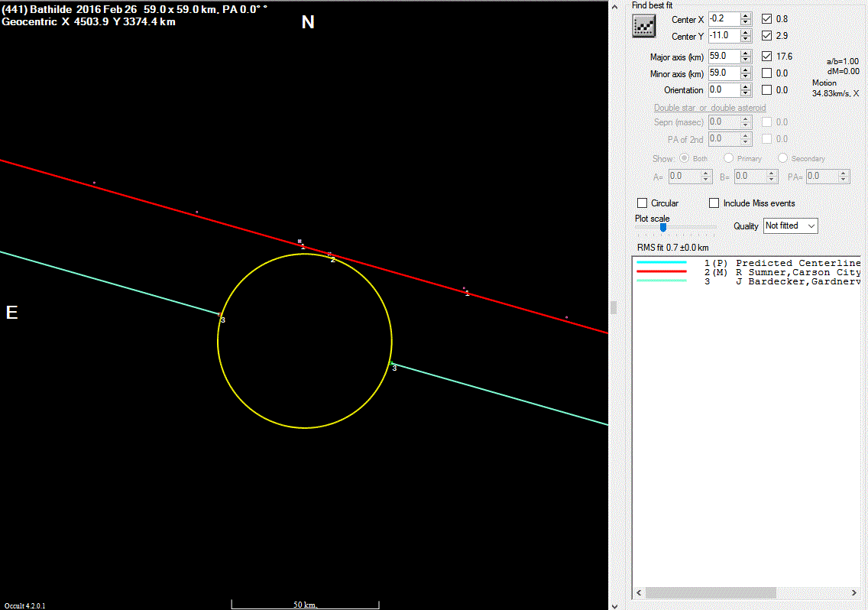868x610 pixels.
Task: Toggle the Center X fit checkbox
Action: (x=766, y=19)
